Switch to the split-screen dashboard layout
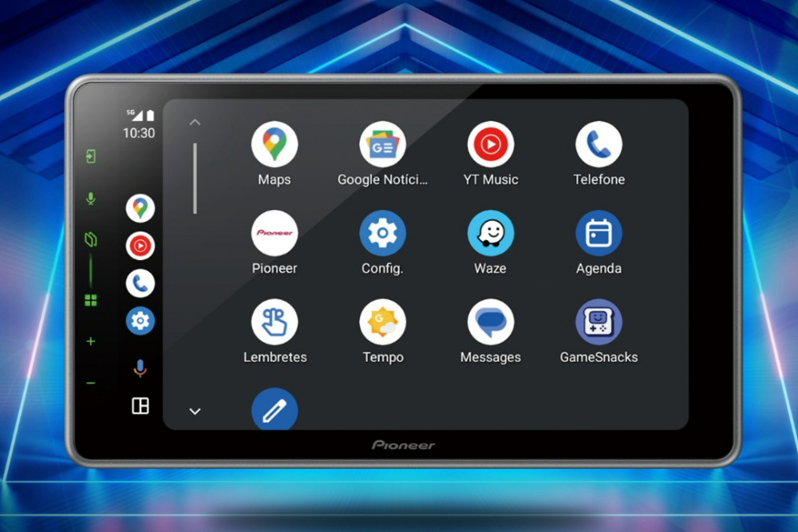The height and width of the screenshot is (532, 798). click(140, 406)
